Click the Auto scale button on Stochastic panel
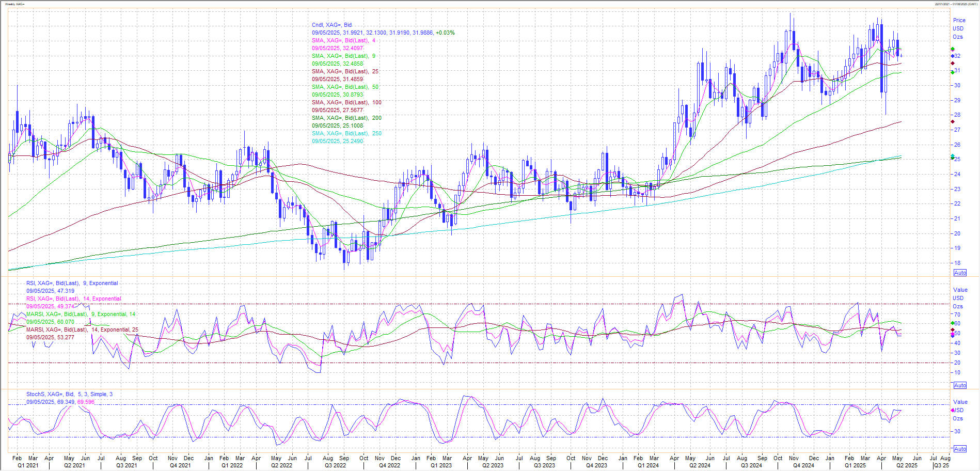This screenshot has height=471, width=980. click(x=960, y=449)
